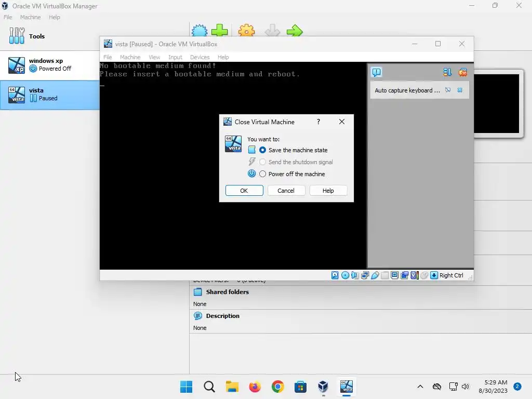Click the Discard gray arrow toolbar icon
This screenshot has height=399, width=532.
point(272,31)
